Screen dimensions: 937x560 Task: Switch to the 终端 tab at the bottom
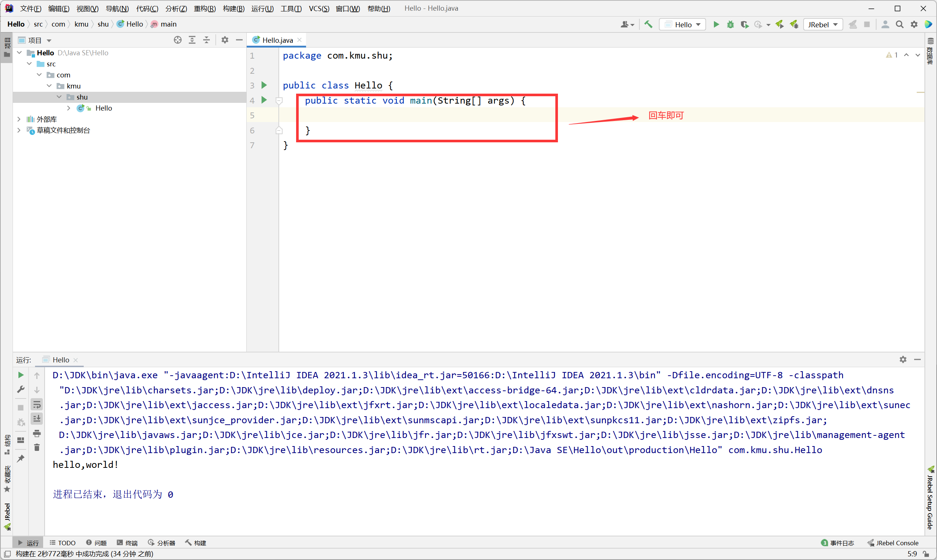[127, 543]
